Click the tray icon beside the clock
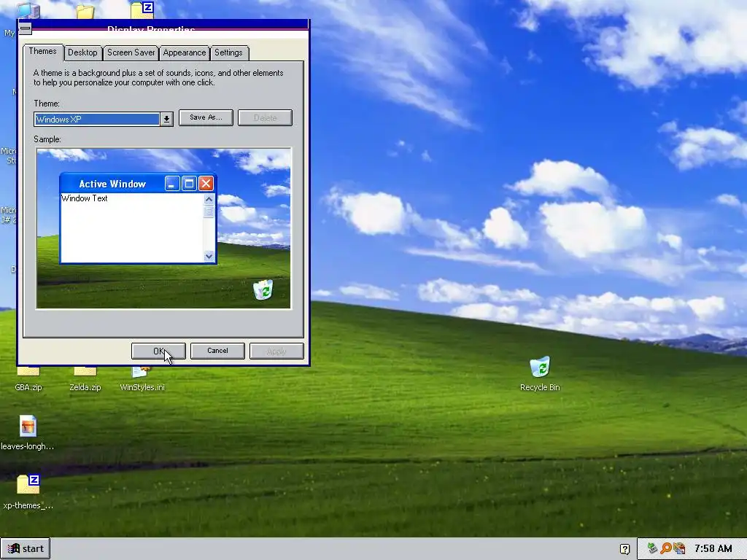Image resolution: width=747 pixels, height=560 pixels. [x=679, y=548]
